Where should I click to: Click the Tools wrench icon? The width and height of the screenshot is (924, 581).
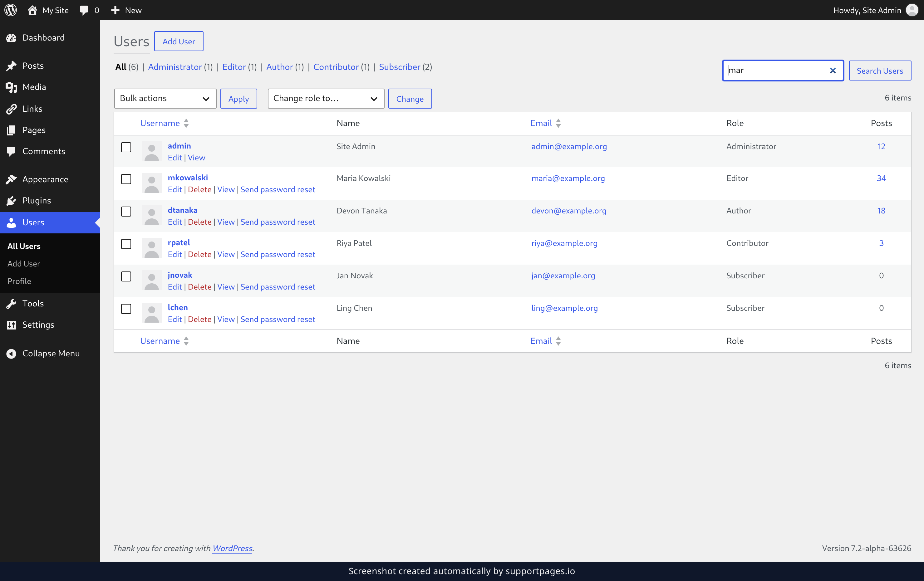pyautogui.click(x=11, y=303)
